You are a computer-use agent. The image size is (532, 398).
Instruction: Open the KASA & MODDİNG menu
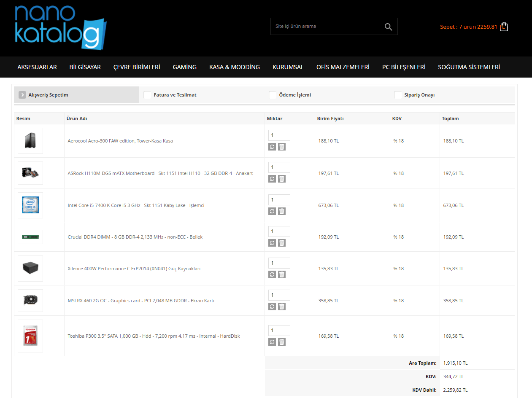pos(235,67)
